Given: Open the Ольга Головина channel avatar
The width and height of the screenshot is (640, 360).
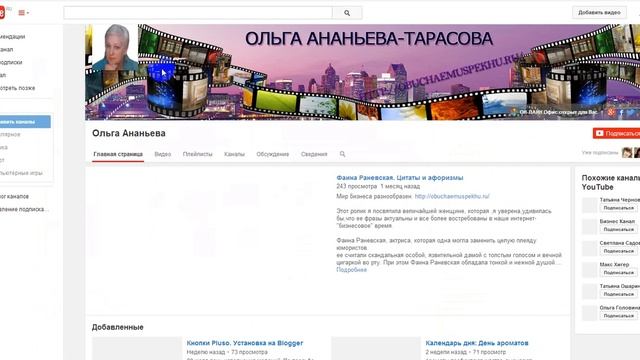Looking at the screenshot, I should click(x=589, y=313).
